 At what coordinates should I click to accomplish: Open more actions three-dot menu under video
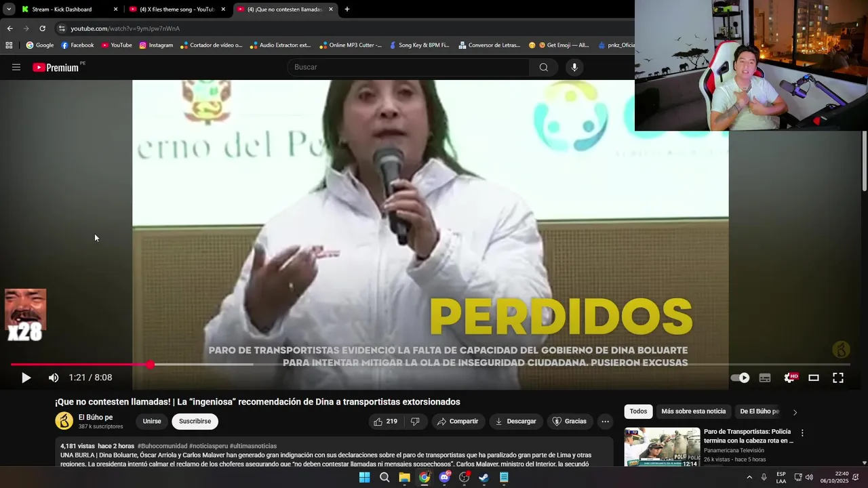(605, 422)
